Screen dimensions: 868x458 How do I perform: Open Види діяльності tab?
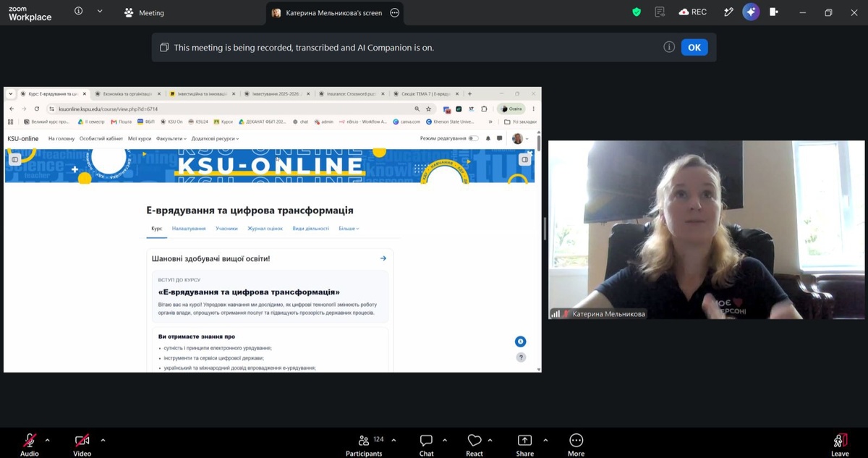pos(310,229)
